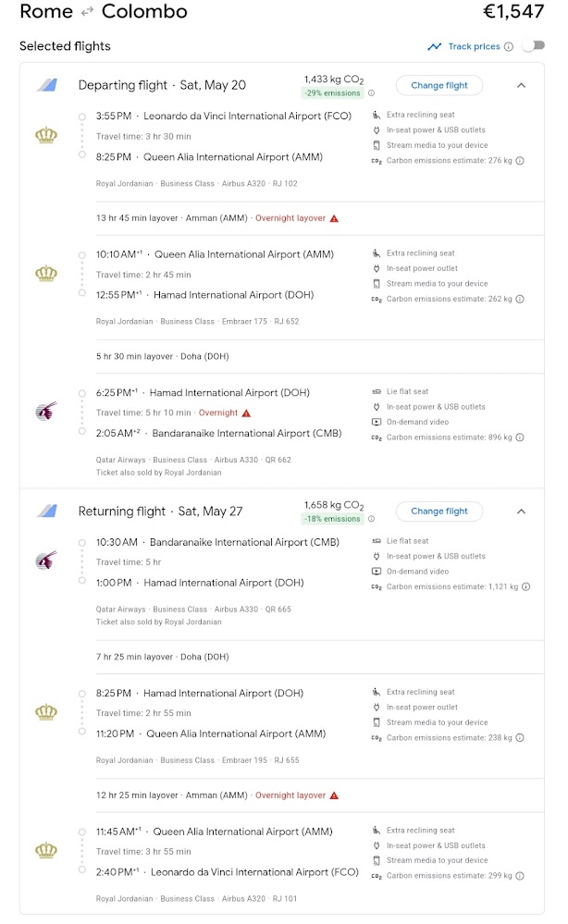
Task: Collapse the returning flight details
Action: 521,511
